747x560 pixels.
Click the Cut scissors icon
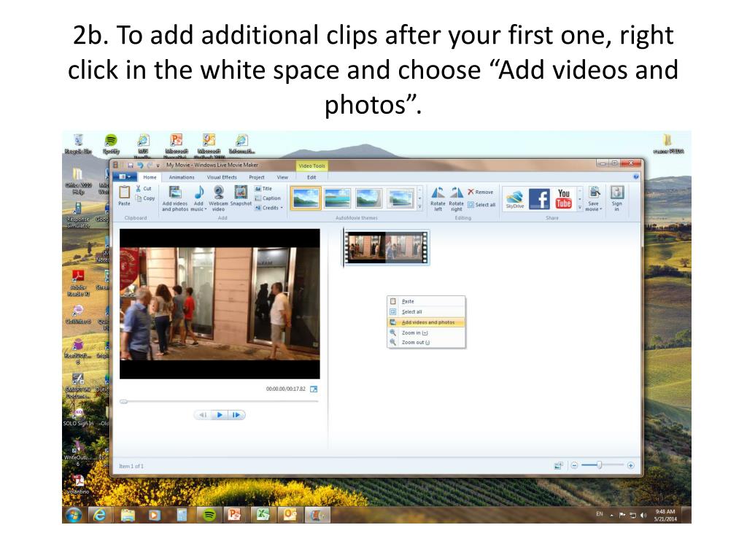point(138,189)
